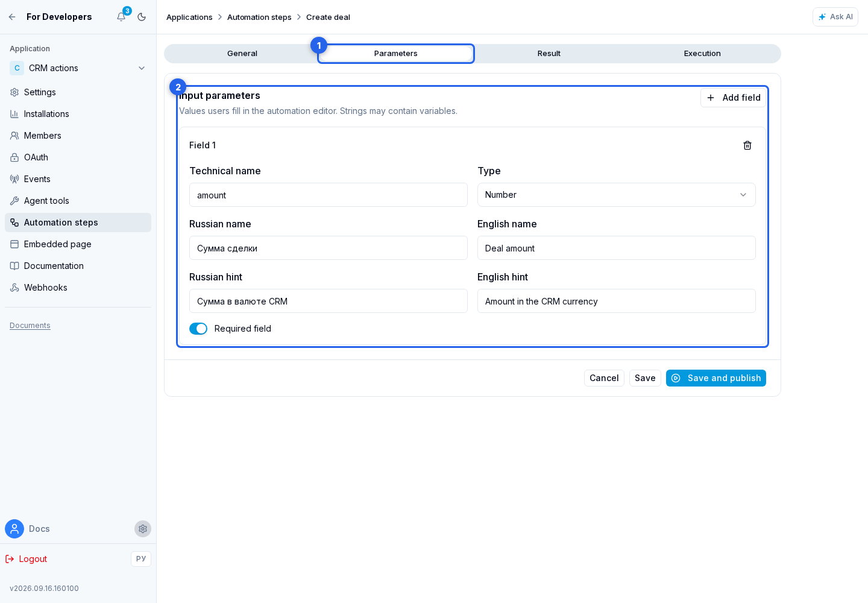Open Documentation section
The height and width of the screenshot is (603, 868).
pos(78,266)
